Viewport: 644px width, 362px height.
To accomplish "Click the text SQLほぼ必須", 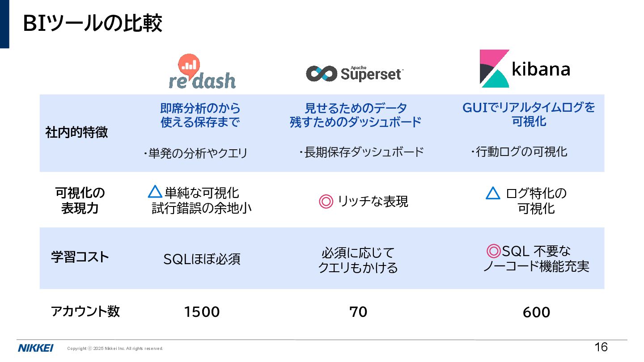I will [202, 259].
